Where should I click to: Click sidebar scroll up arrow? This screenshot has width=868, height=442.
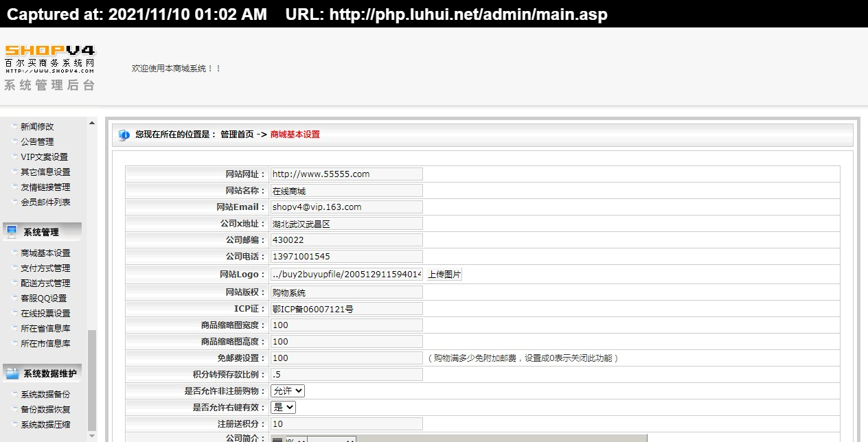(x=92, y=123)
